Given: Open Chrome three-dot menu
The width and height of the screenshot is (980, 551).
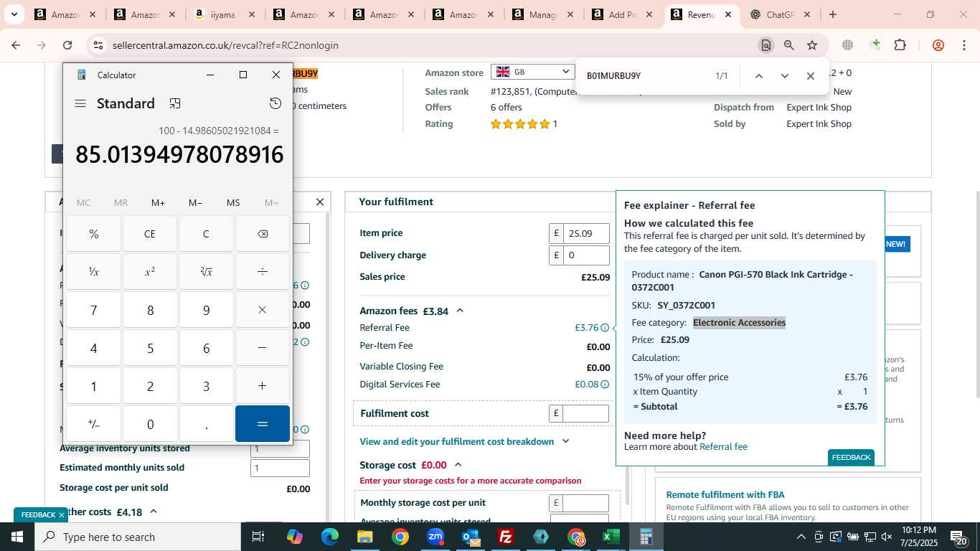Looking at the screenshot, I should point(964,45).
